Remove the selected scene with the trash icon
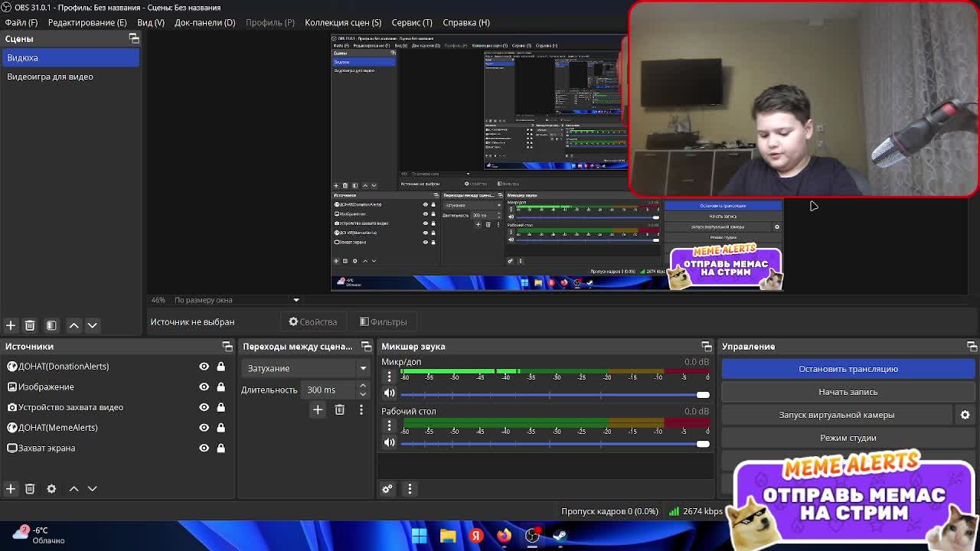Screen dimensions: 980x551 coord(30,325)
